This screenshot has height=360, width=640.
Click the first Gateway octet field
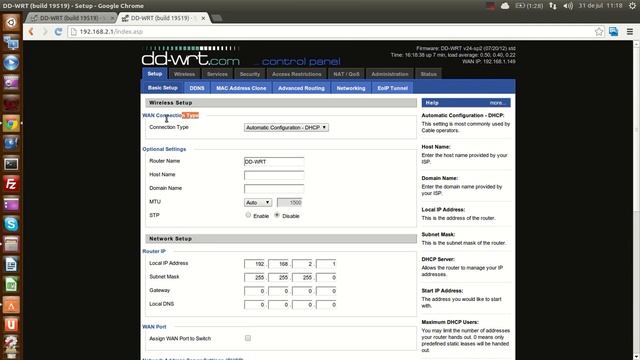click(x=254, y=291)
